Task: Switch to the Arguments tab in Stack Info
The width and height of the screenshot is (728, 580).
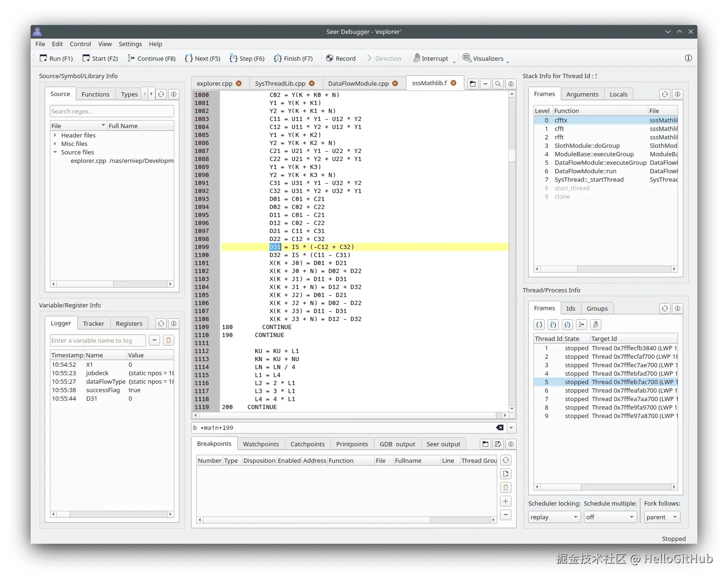Action: coord(582,94)
